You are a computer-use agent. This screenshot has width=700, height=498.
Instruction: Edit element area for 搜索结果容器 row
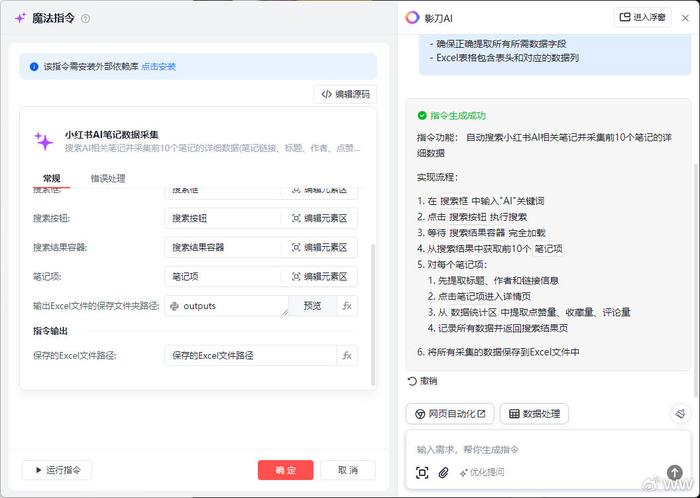pyautogui.click(x=320, y=247)
